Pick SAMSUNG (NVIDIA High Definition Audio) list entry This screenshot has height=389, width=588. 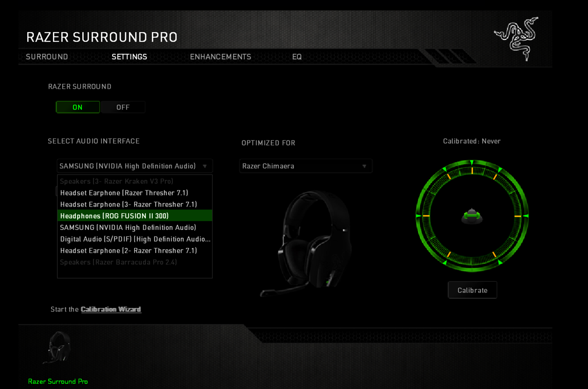(x=135, y=227)
